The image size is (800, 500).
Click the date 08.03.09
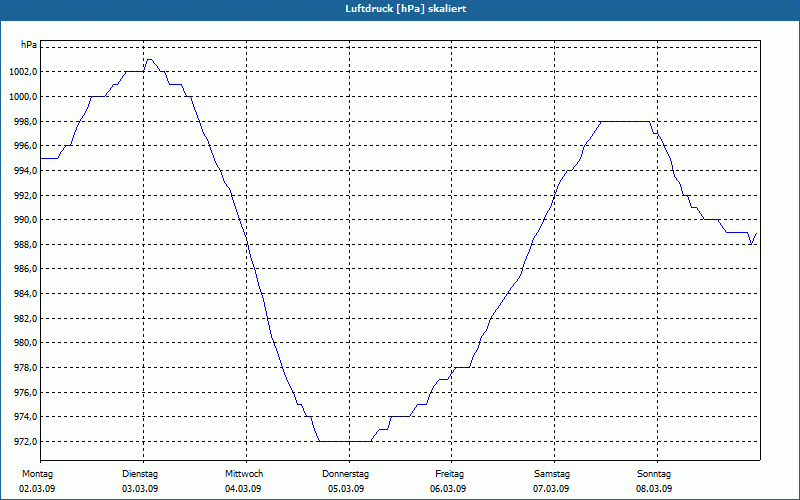pos(654,489)
